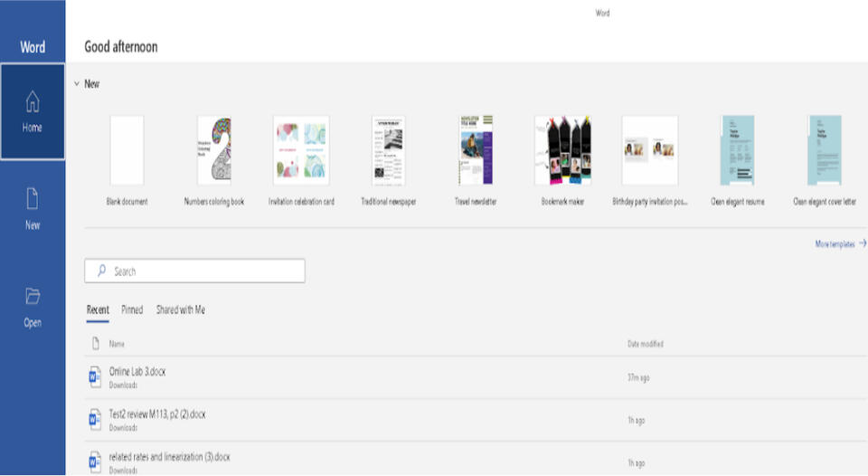Screen dimensions: 868x476
Task: Click the Word icon beside Online Lab 3.docx
Action: [96, 377]
